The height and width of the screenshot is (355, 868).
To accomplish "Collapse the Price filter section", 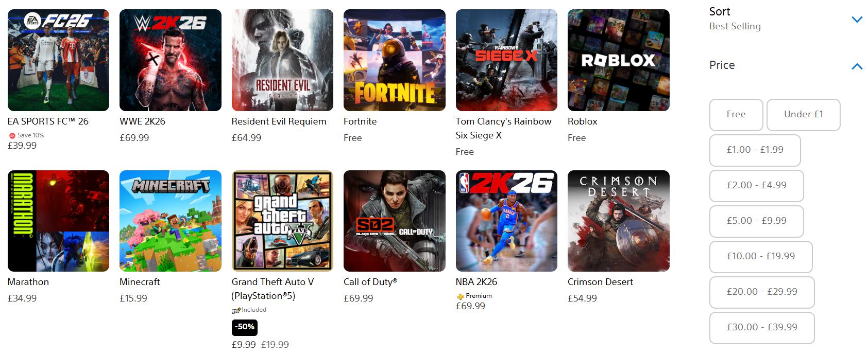I will point(857,66).
